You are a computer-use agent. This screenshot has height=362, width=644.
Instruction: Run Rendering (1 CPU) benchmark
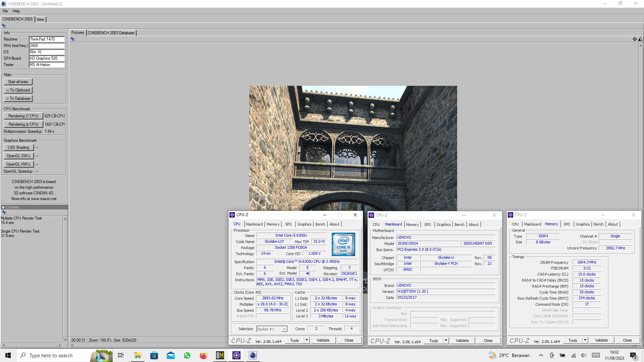click(x=23, y=116)
